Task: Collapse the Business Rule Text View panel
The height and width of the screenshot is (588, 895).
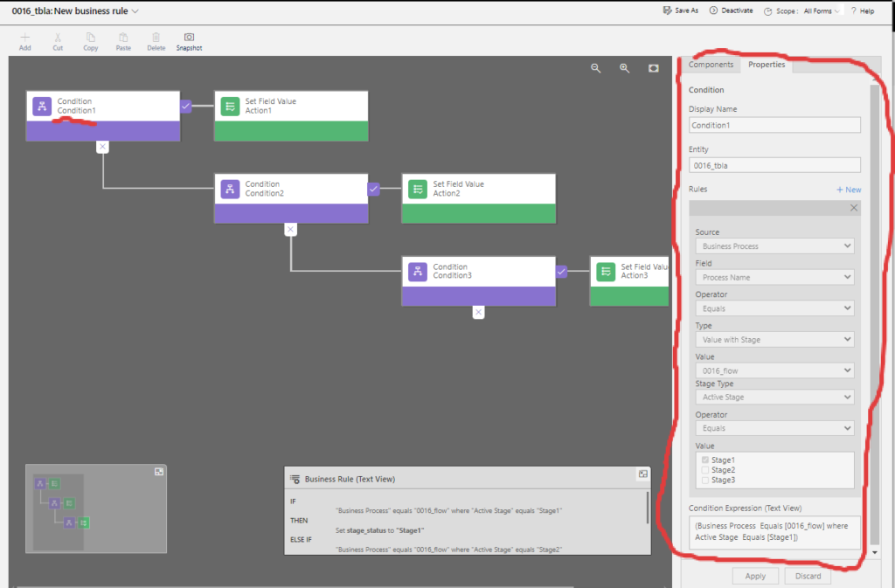Action: [x=642, y=474]
